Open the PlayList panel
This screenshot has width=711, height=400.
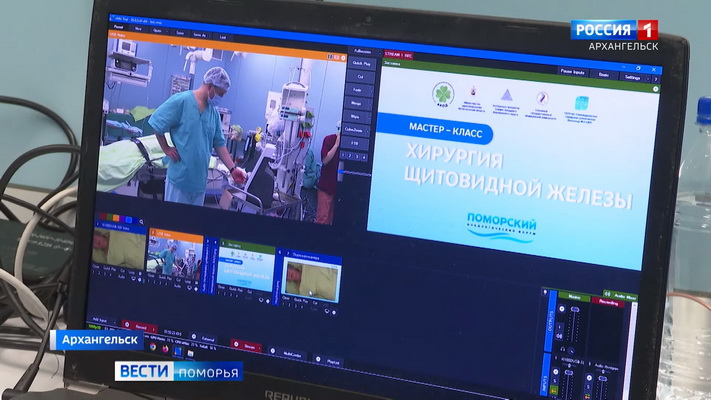pos(333,361)
